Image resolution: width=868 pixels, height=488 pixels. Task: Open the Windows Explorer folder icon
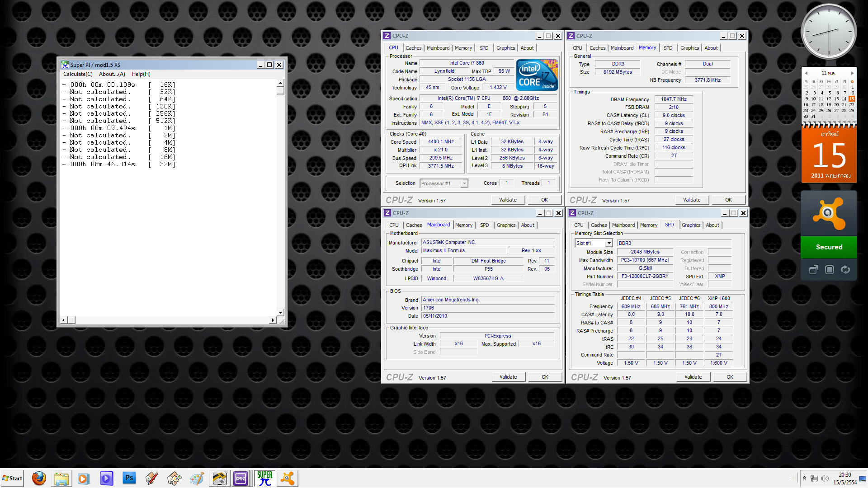coord(61,478)
